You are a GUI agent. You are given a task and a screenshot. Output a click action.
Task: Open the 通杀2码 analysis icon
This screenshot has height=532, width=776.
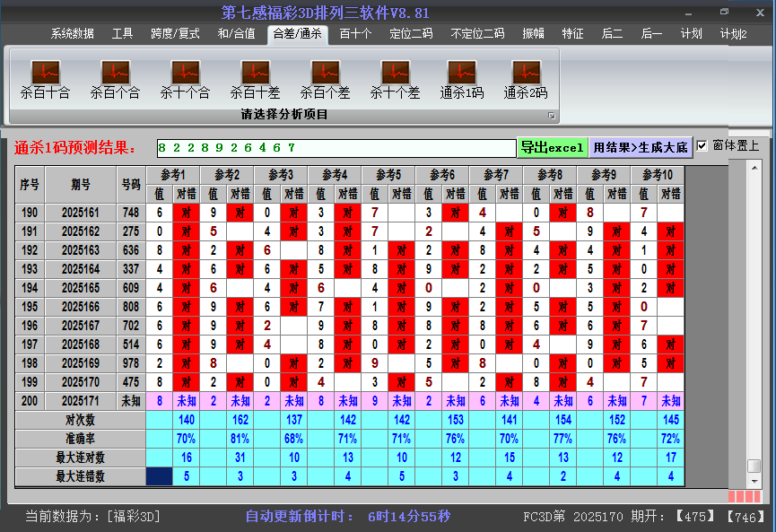526,79
